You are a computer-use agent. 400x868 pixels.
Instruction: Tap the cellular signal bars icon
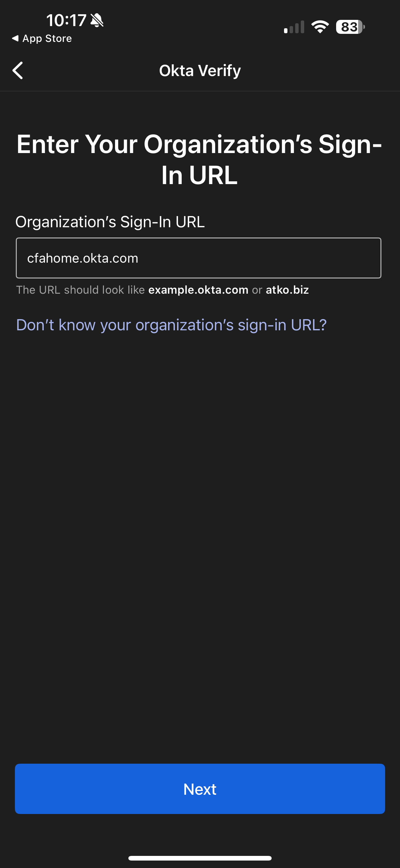294,27
